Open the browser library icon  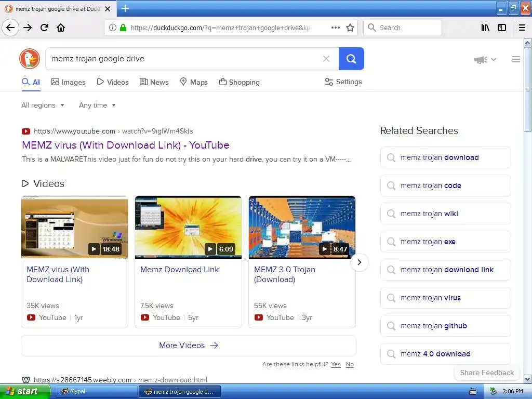(x=485, y=28)
